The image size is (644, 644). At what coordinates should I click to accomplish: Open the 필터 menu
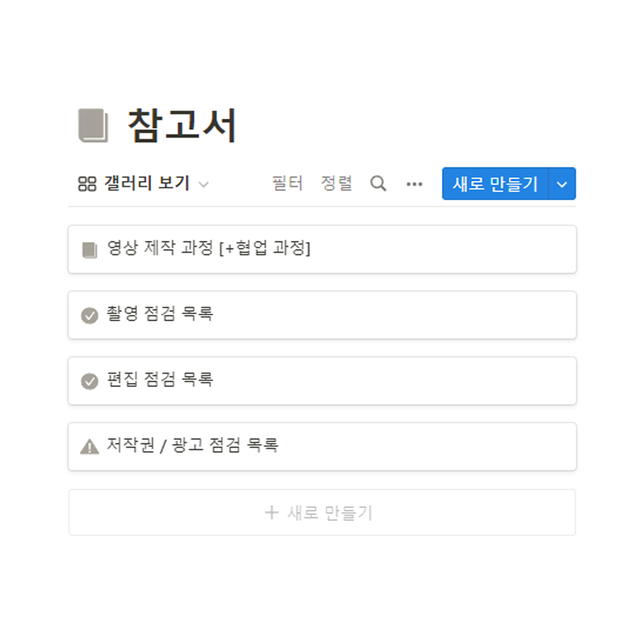[x=287, y=184]
